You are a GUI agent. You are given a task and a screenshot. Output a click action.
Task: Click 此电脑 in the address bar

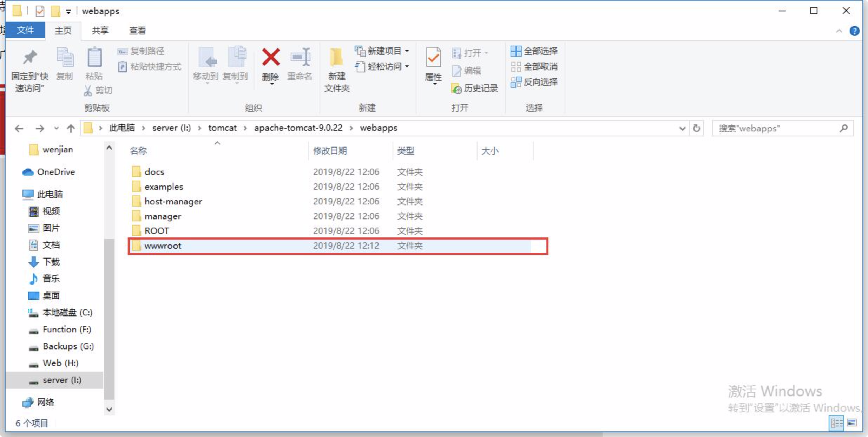[122, 128]
